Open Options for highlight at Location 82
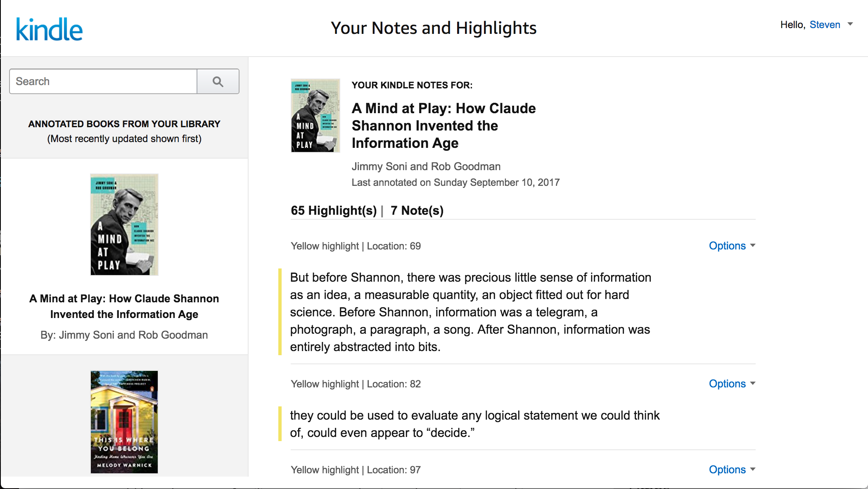Screen dimensions: 868x489 [731, 384]
